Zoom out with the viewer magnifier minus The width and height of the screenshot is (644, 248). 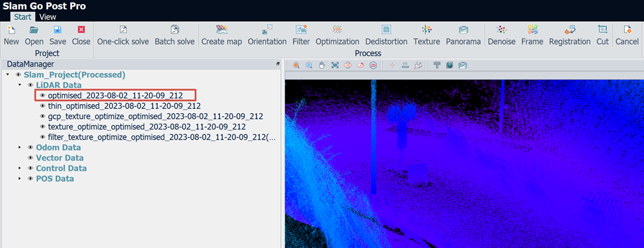tap(309, 65)
